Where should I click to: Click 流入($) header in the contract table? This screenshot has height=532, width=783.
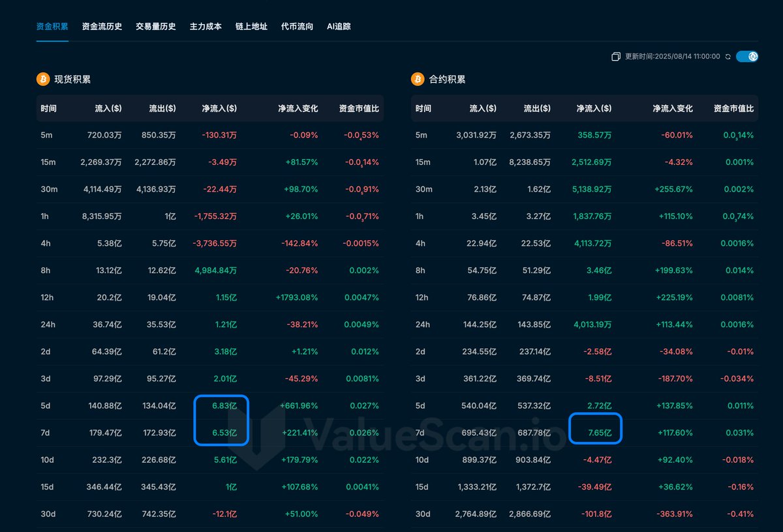483,109
